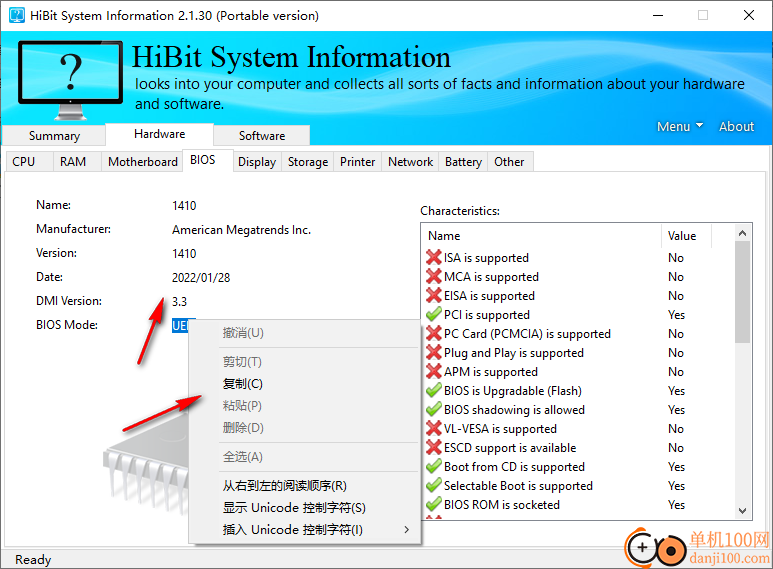Viewport: 773px width, 569px height.
Task: Click the Yes value for PCI is supported
Action: click(676, 315)
